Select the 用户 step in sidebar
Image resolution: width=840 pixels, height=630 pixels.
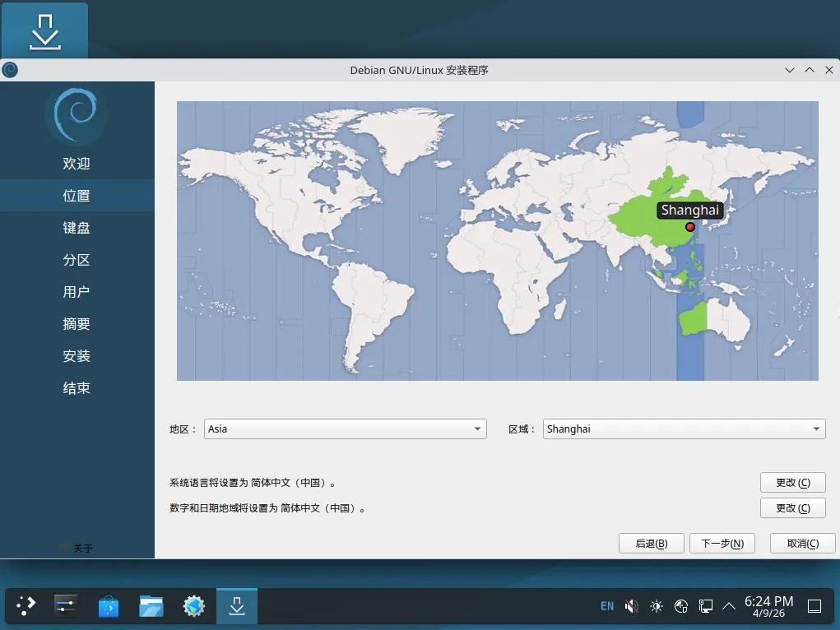(77, 292)
